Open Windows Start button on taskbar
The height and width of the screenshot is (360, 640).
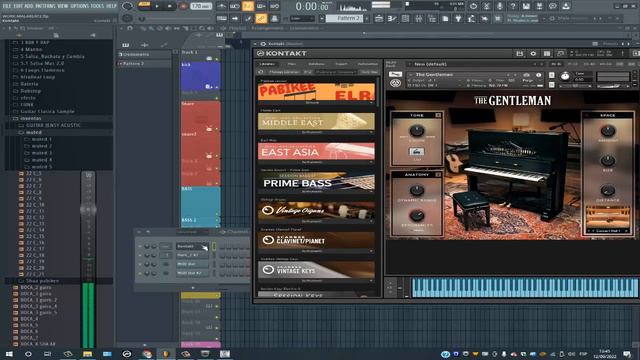pos(9,354)
